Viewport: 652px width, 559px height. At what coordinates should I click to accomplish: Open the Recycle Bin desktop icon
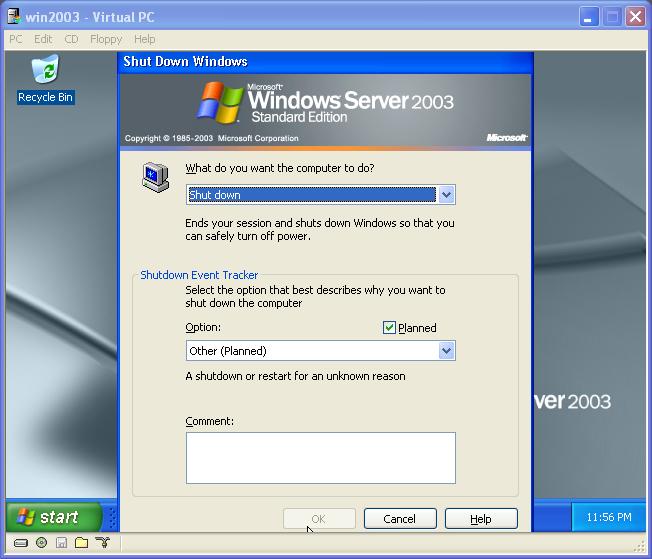tap(45, 79)
